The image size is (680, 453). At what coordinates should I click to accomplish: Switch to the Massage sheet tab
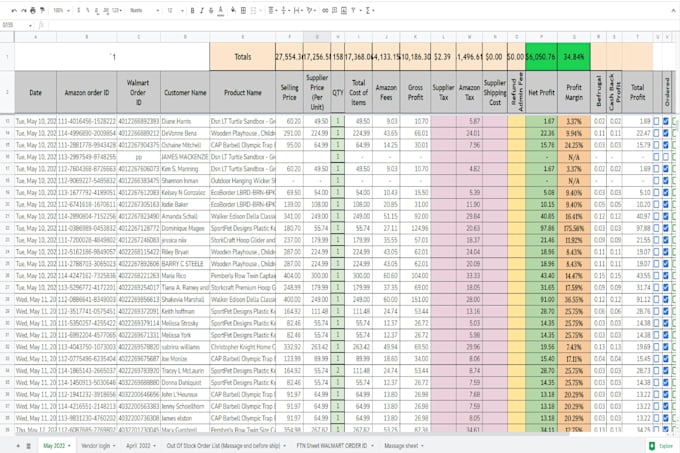[x=404, y=446]
